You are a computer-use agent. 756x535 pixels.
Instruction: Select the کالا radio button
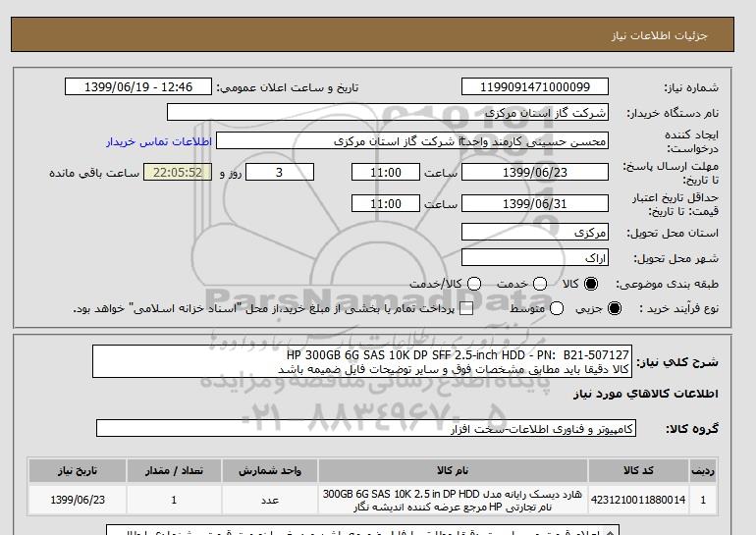coord(591,284)
